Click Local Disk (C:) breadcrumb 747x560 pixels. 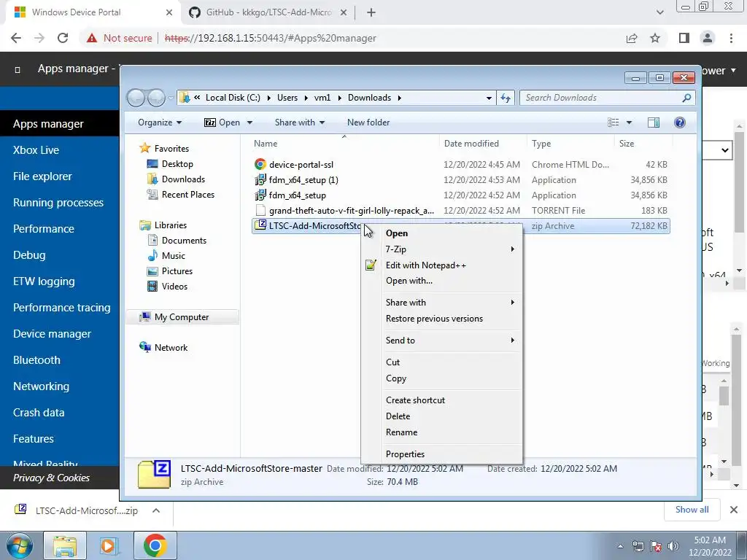tap(233, 98)
